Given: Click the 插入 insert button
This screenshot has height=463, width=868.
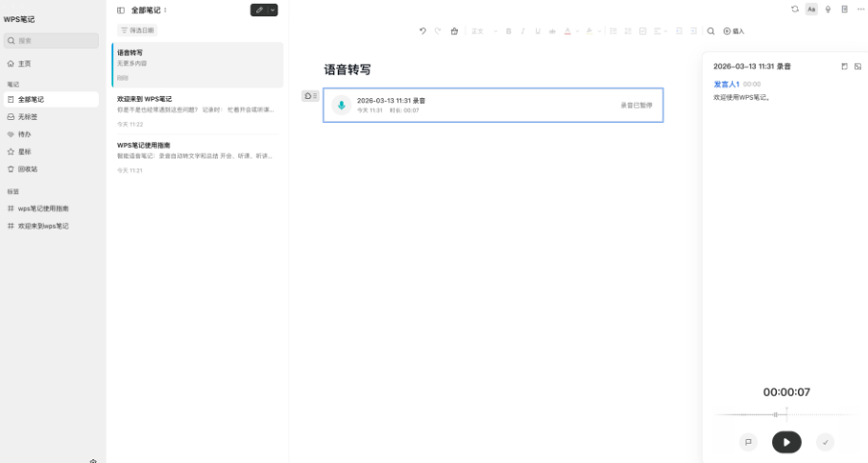Looking at the screenshot, I should (x=734, y=31).
